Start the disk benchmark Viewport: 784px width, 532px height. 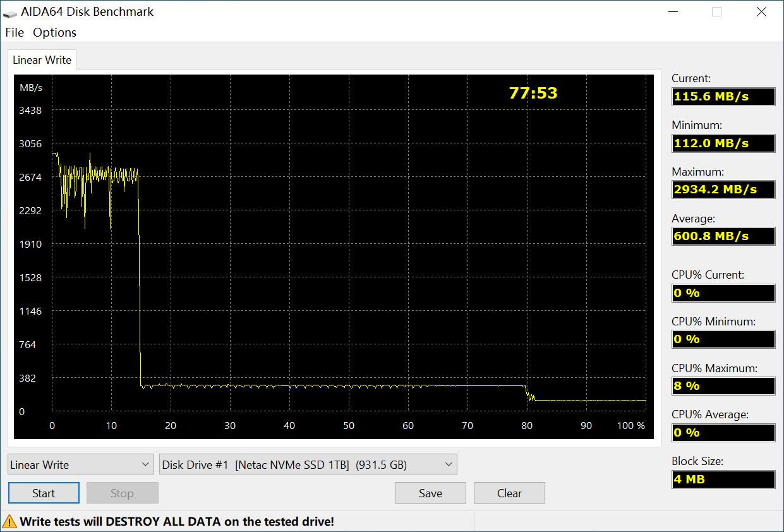[44, 493]
